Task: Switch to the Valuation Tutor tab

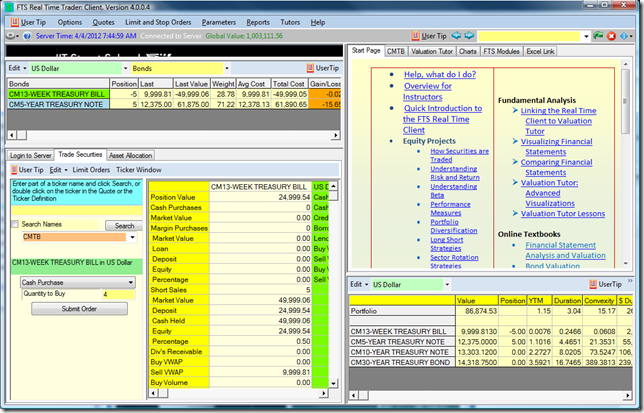Action: pyautogui.click(x=432, y=51)
